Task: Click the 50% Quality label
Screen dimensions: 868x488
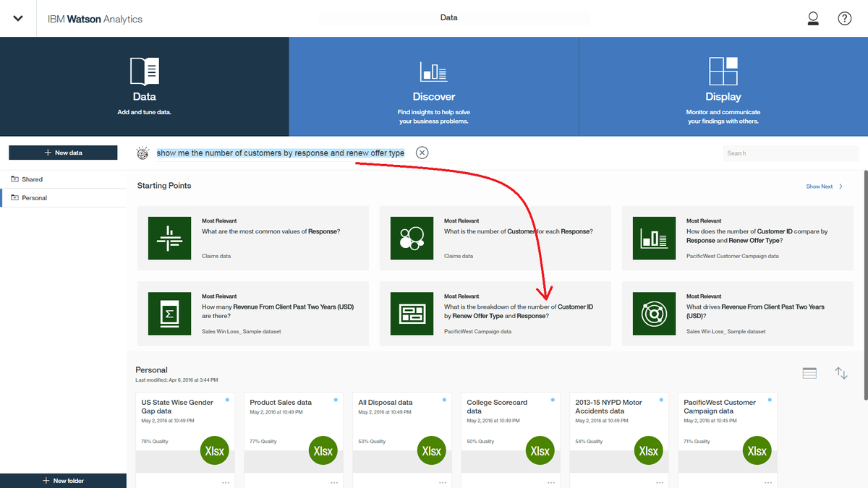Action: click(x=480, y=442)
